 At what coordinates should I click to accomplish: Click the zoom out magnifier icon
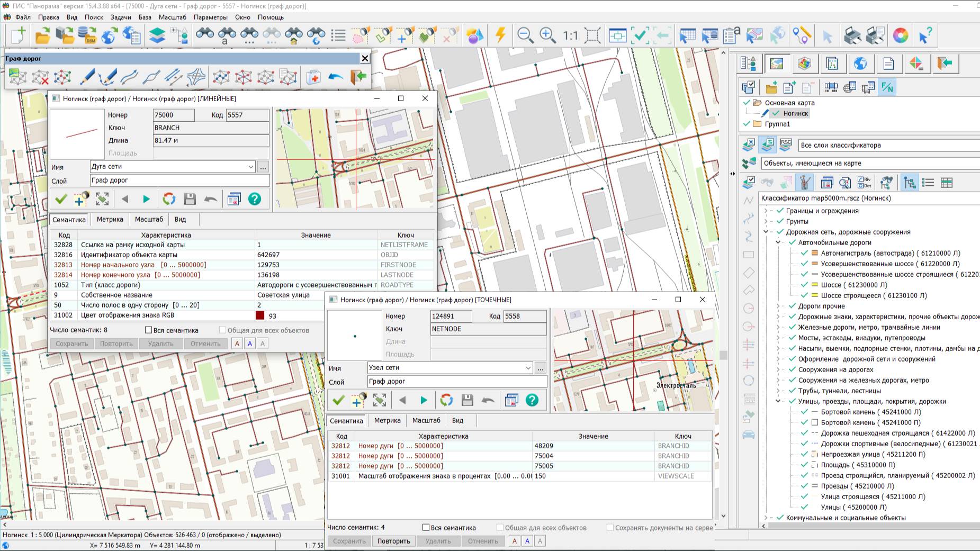[x=525, y=35]
